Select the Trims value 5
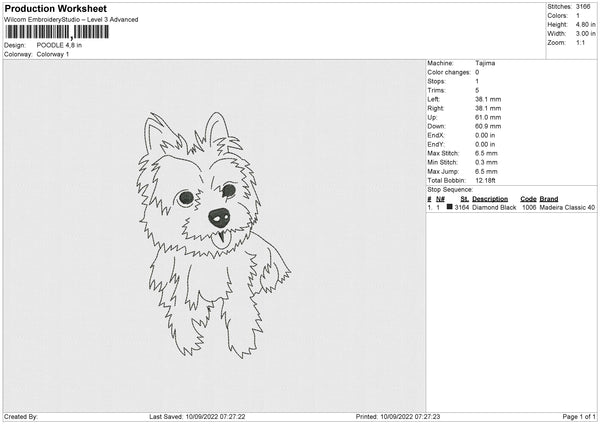Image resolution: width=600 pixels, height=424 pixels. (477, 90)
